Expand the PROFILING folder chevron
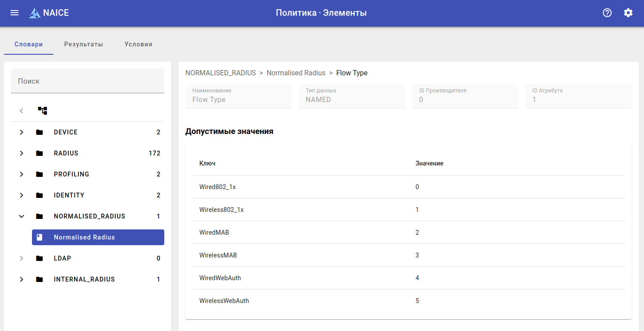Image resolution: width=644 pixels, height=331 pixels. pos(21,174)
